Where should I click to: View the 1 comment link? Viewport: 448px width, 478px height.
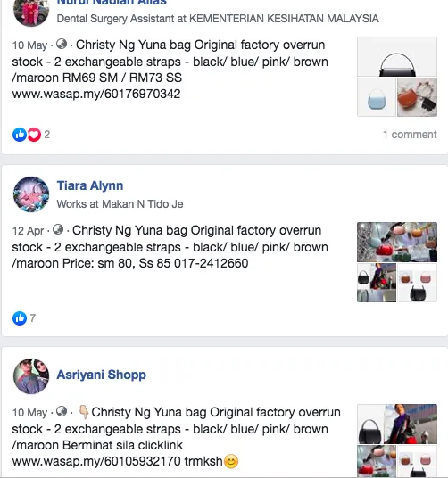coord(410,135)
